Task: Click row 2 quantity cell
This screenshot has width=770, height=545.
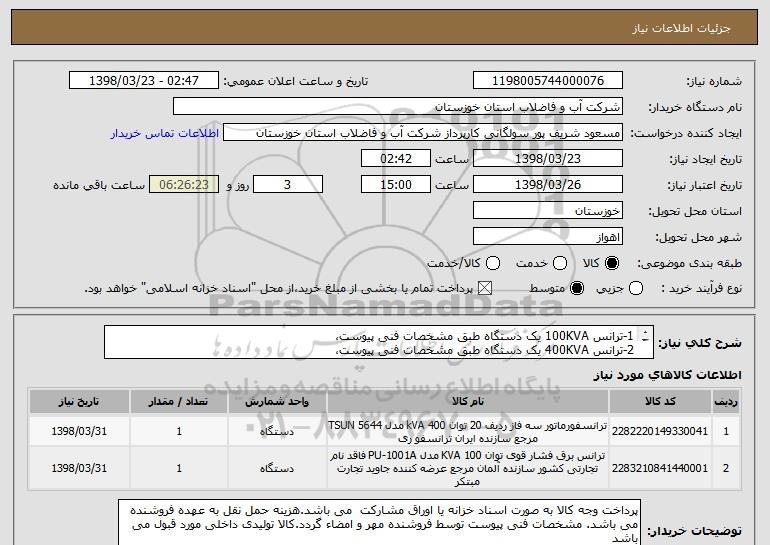Action: [x=179, y=468]
